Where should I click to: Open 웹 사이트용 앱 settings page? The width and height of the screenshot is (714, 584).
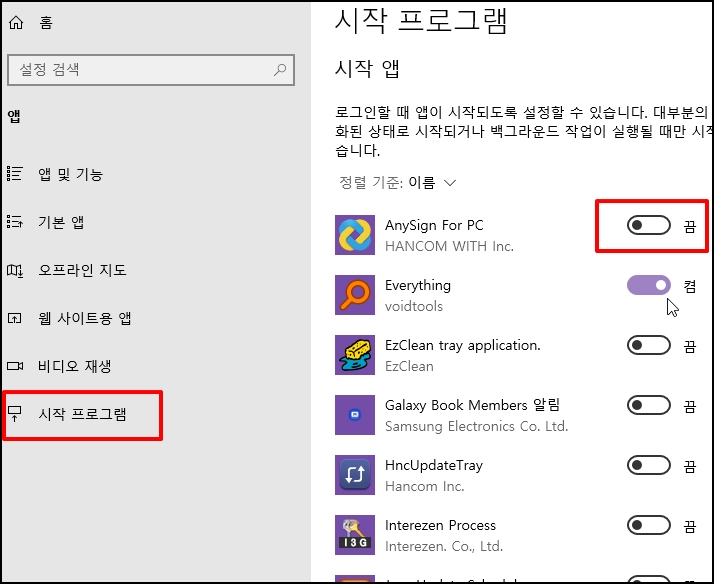pos(85,318)
